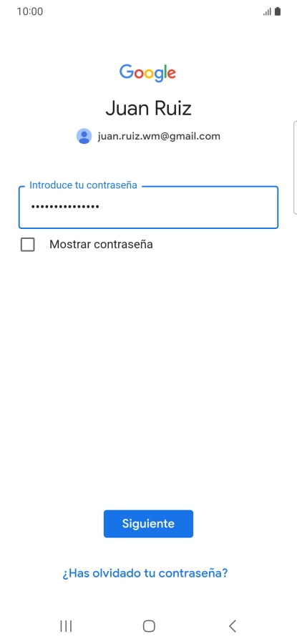
Task: Place cursor at end of password field
Action: [x=185, y=207]
